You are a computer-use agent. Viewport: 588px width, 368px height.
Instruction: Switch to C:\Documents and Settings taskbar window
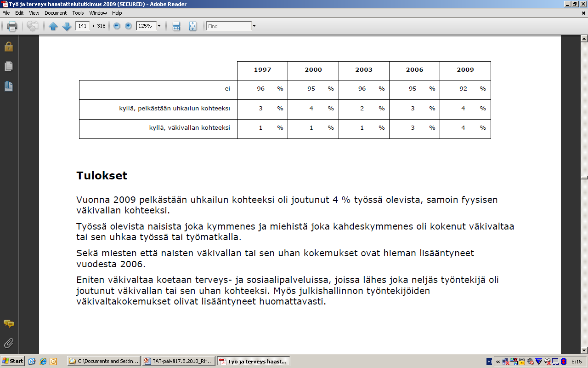(x=104, y=361)
